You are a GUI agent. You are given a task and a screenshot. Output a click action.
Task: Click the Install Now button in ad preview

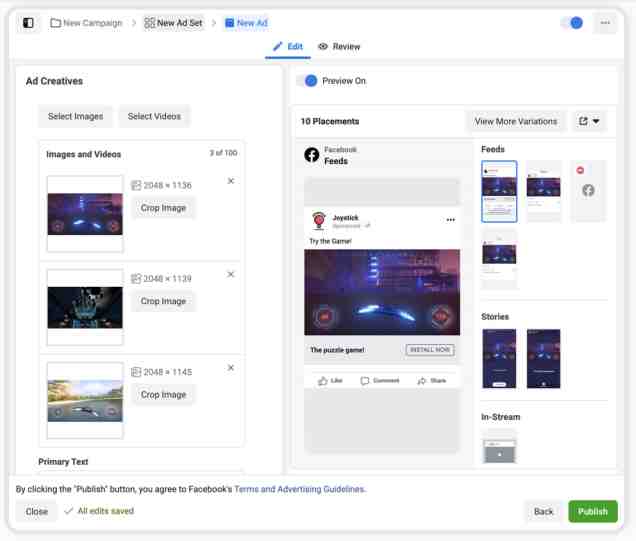tap(430, 350)
